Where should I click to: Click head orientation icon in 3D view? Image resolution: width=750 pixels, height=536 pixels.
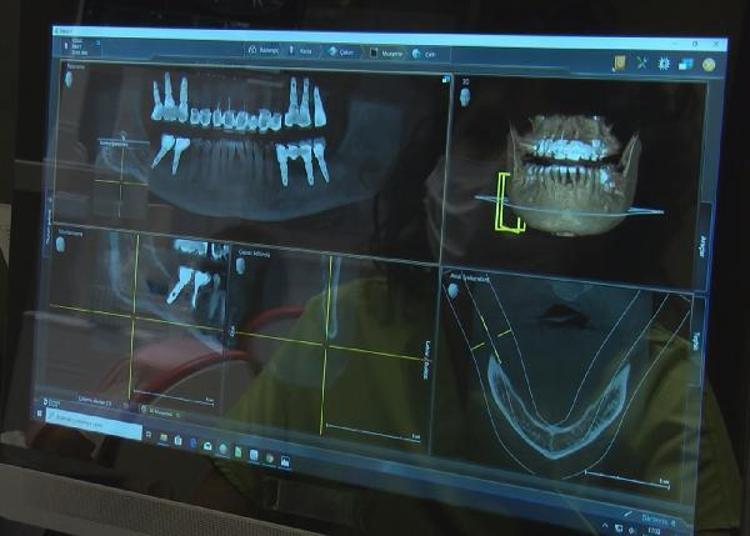click(x=465, y=98)
